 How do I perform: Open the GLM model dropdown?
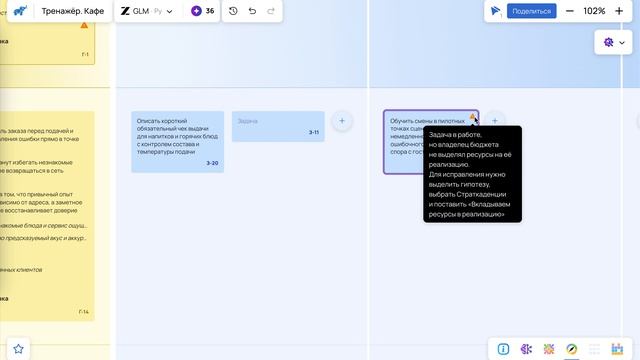pyautogui.click(x=147, y=11)
